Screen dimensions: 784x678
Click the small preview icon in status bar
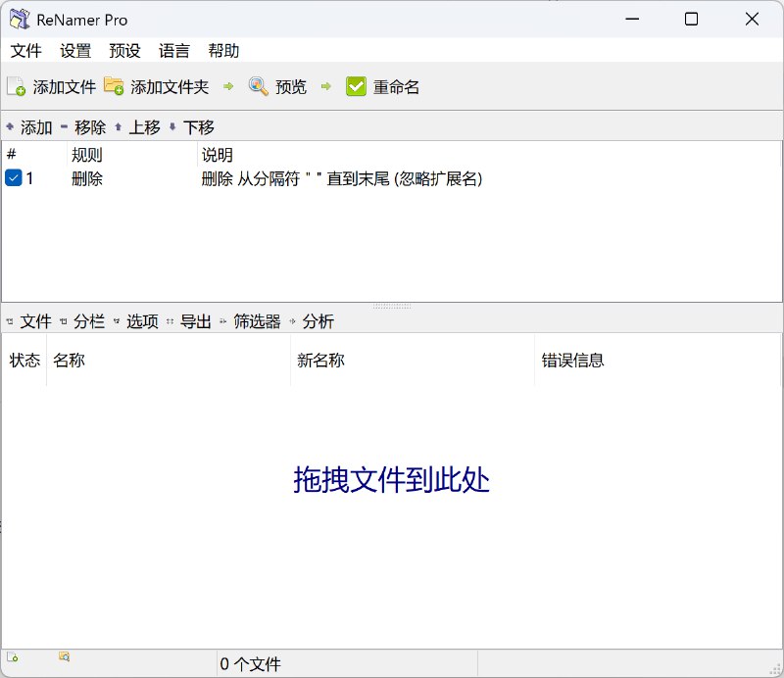point(64,656)
